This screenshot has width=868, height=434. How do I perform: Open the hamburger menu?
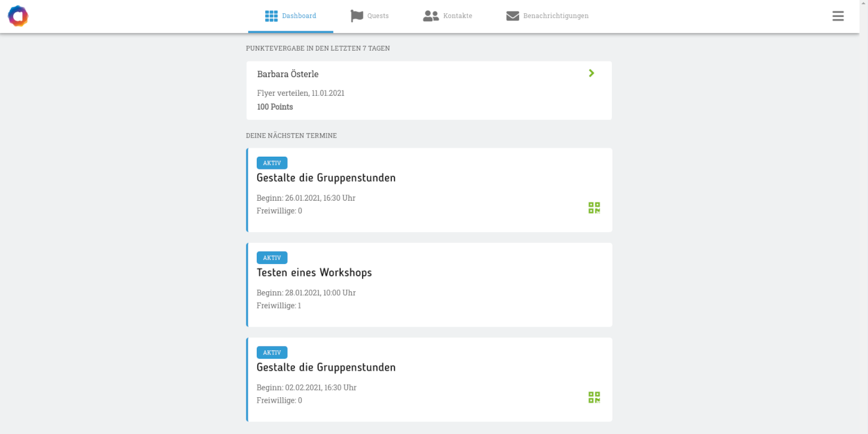click(838, 16)
